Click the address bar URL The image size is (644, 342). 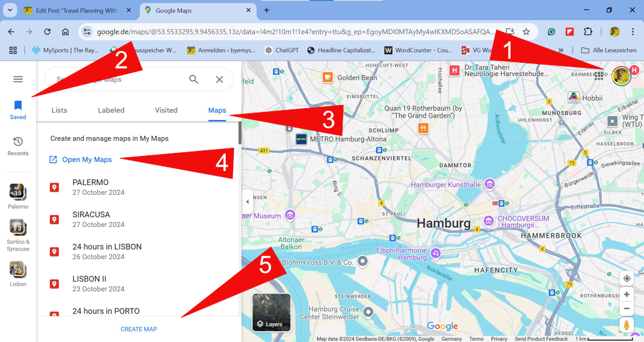click(296, 31)
